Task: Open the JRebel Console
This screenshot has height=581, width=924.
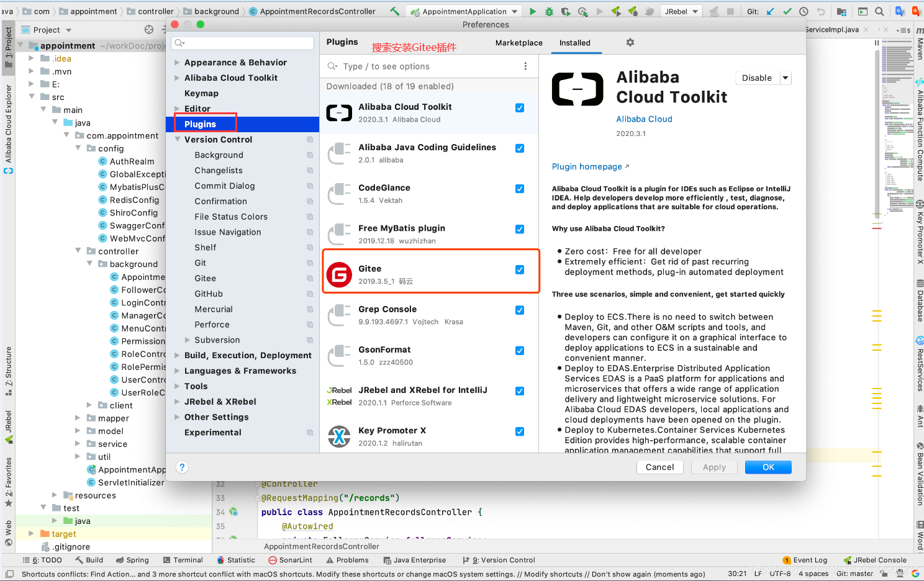Action: click(875, 560)
